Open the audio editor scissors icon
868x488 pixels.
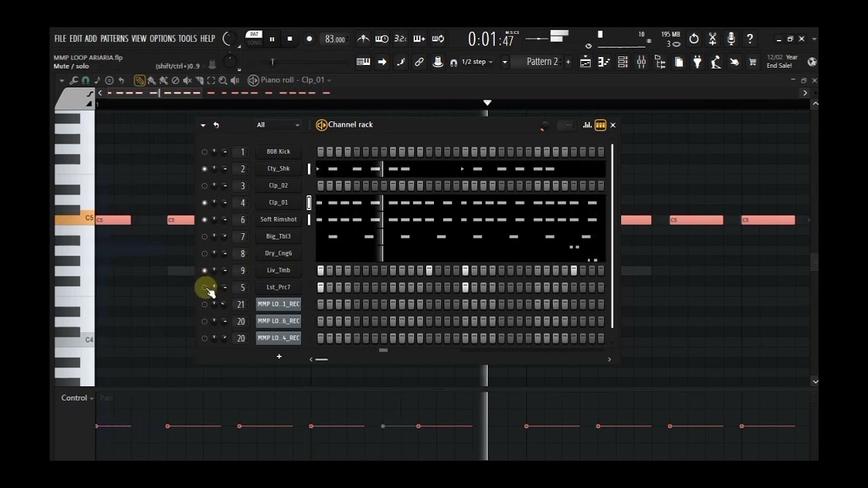click(713, 39)
